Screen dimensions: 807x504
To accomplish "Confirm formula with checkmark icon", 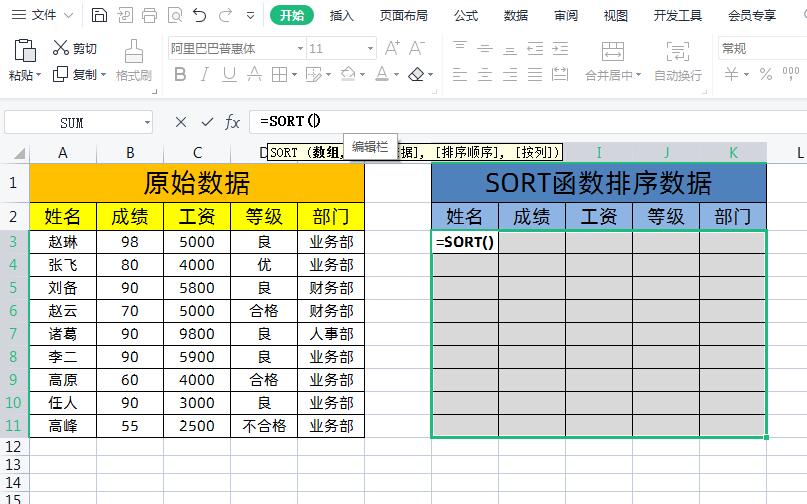I will [x=207, y=122].
